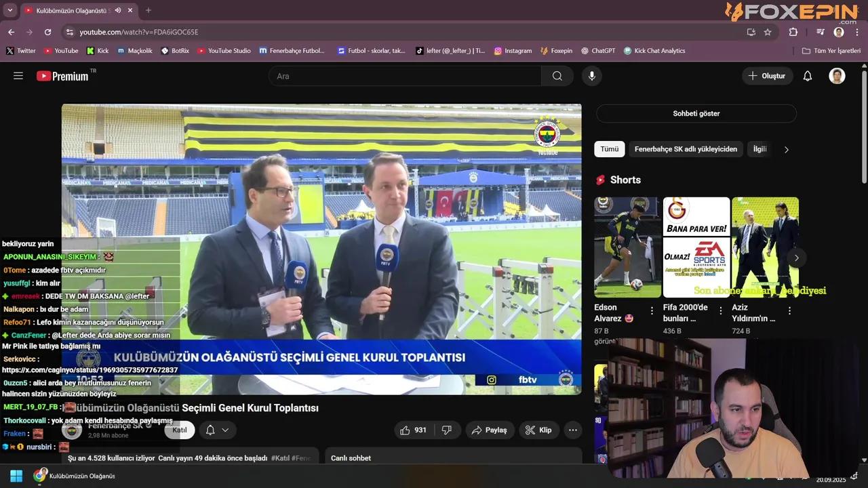Bookmark this page with star icon
The width and height of the screenshot is (868, 488).
click(768, 32)
